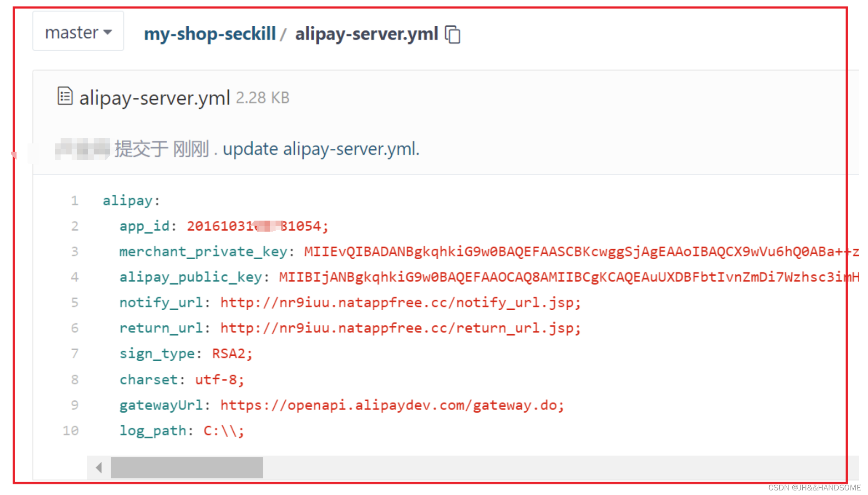Click the alipay-server.yml breadcrumb file name
868x495 pixels.
coord(366,34)
